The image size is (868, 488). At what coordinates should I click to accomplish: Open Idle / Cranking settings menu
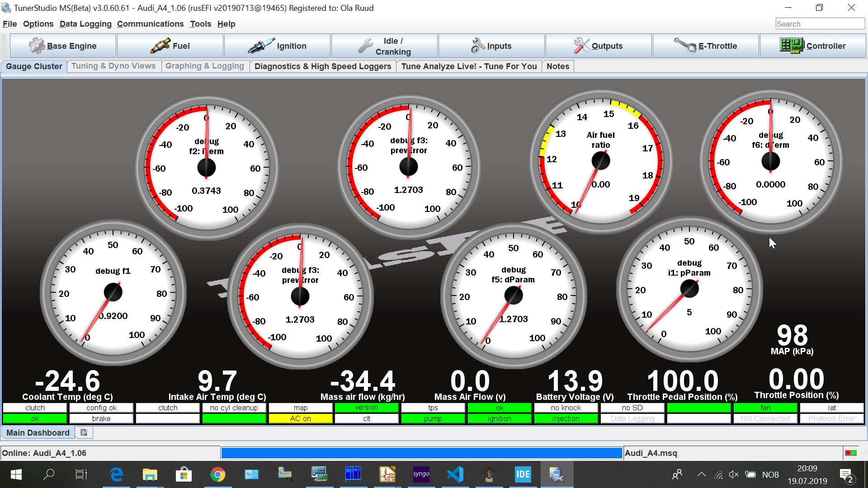[x=384, y=46]
